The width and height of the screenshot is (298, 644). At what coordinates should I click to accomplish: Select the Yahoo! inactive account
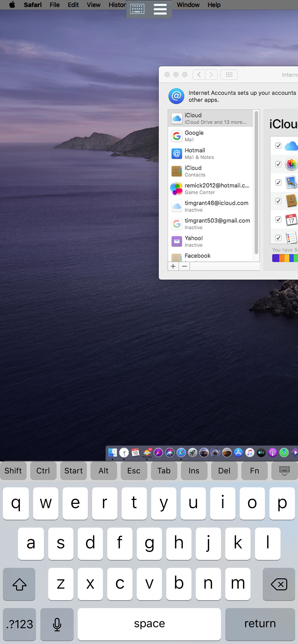pos(210,241)
